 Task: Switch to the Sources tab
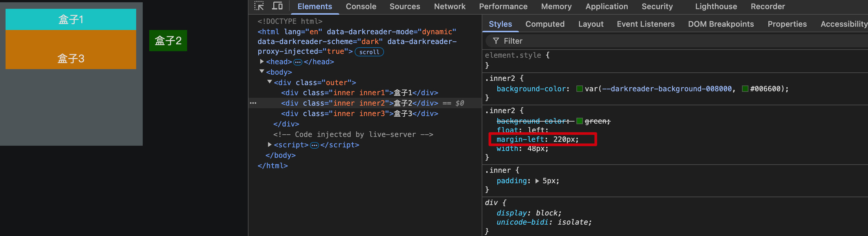[405, 7]
